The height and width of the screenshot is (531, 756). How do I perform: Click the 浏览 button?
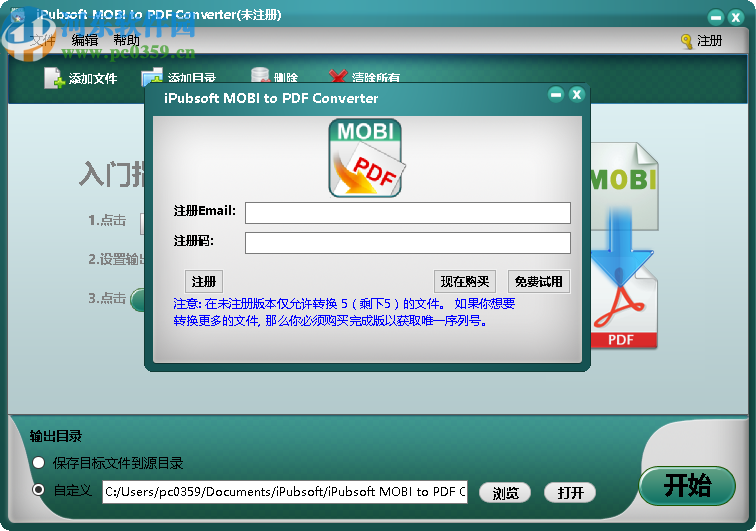point(505,492)
